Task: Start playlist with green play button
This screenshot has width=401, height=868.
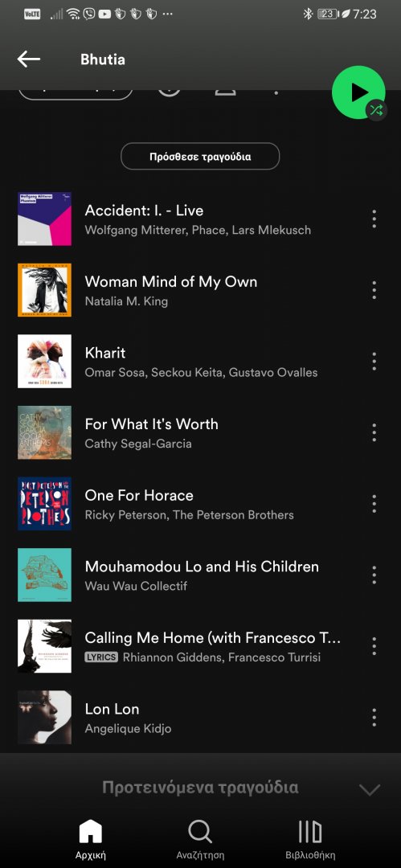Action: [x=358, y=92]
